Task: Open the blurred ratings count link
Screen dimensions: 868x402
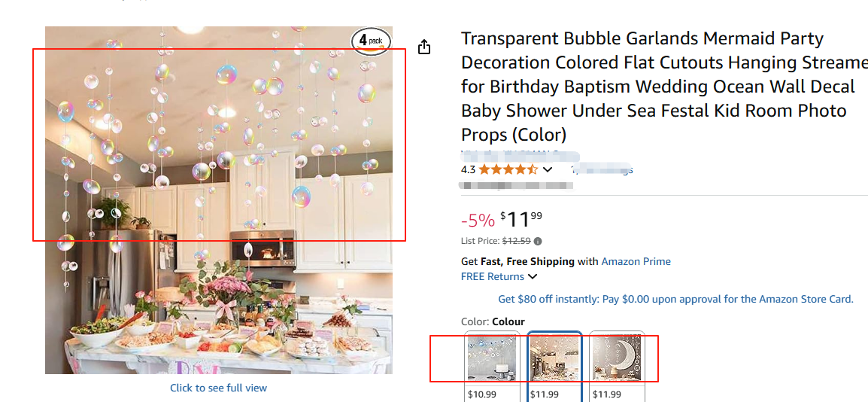Action: click(602, 169)
